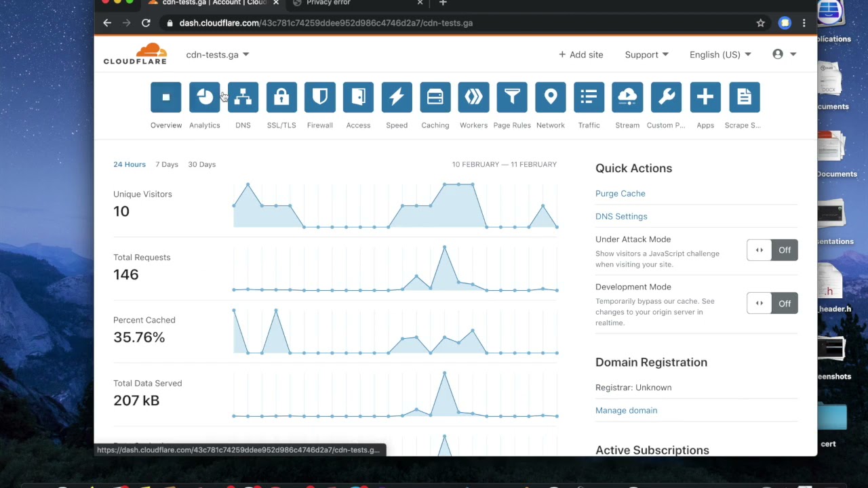Expand the cdn-tests.ga site dropdown

pos(218,54)
